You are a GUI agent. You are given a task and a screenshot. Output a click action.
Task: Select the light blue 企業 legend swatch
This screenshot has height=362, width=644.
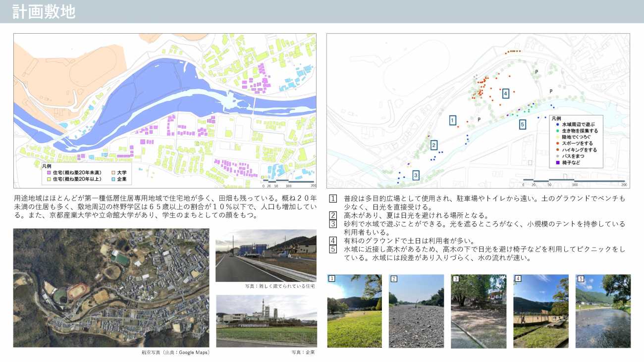coord(113,178)
